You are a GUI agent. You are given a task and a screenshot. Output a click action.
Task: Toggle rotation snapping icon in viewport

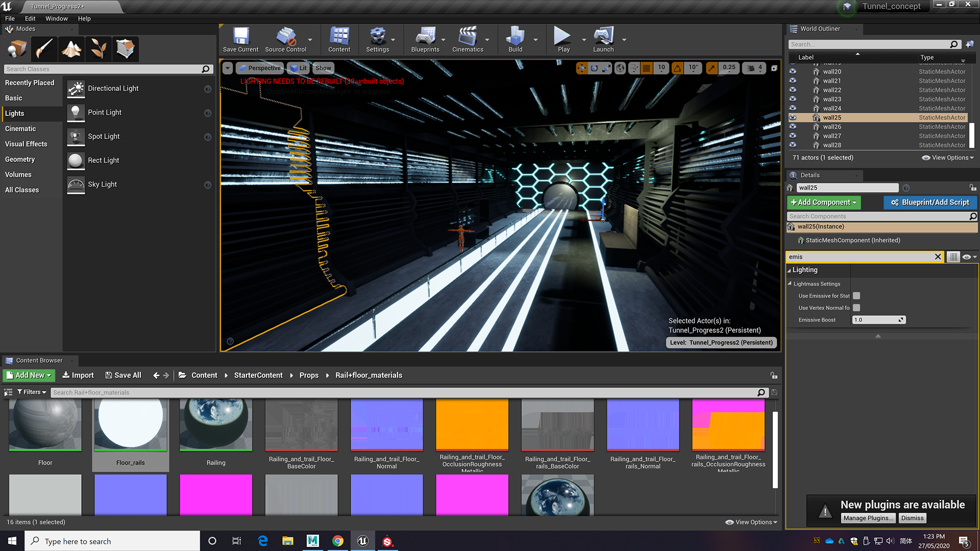pos(677,68)
